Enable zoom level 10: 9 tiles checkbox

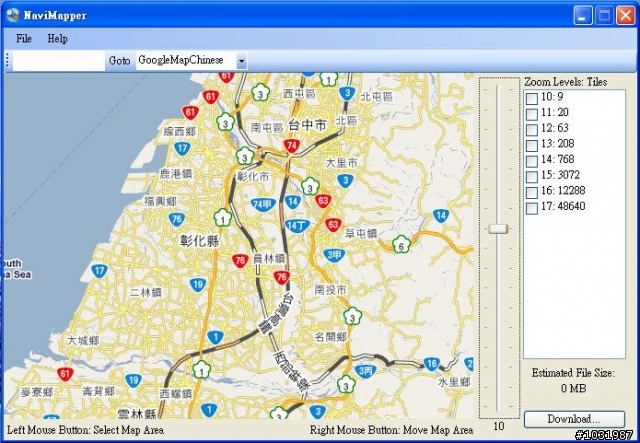click(531, 98)
